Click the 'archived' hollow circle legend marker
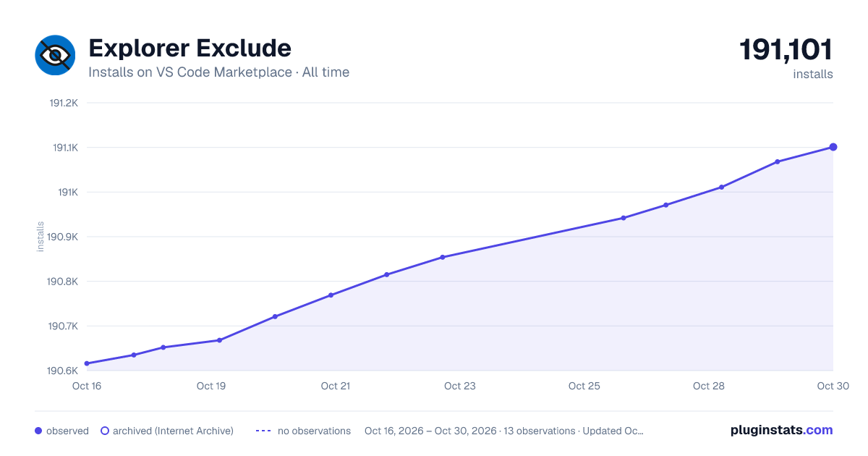868x456 pixels. click(105, 431)
